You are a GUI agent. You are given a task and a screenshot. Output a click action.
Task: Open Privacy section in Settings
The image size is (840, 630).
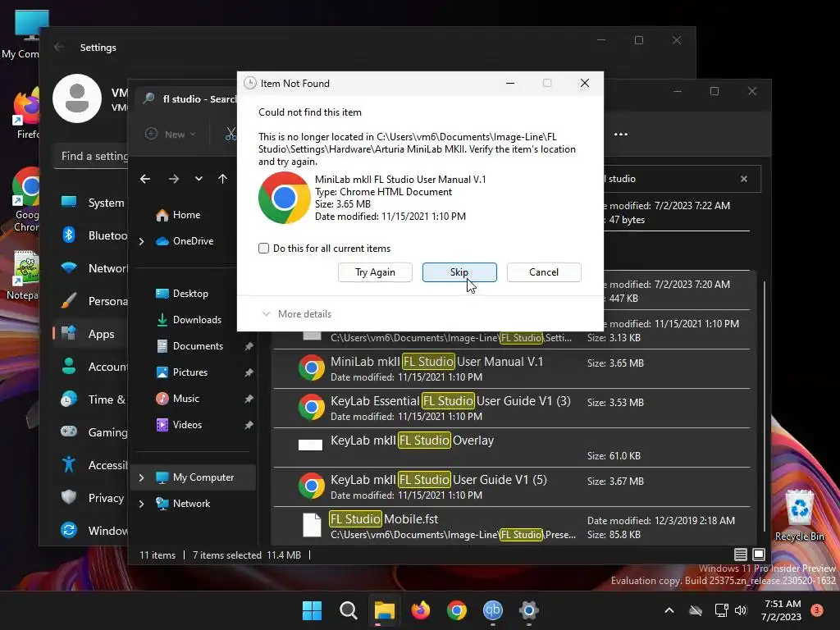(91, 498)
